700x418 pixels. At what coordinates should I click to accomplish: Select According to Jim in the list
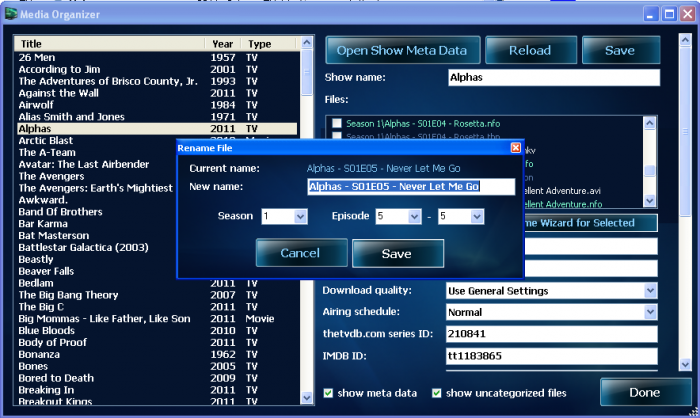point(157,69)
